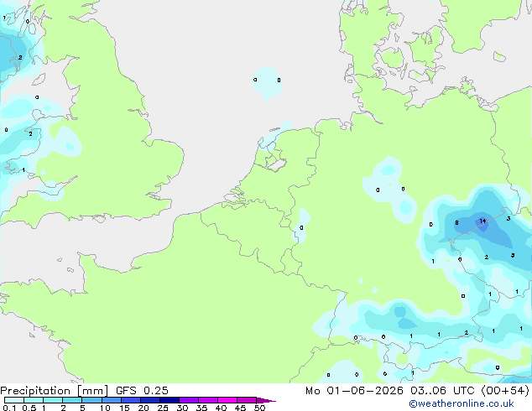Select the 2–5 mm legend color swatch
The width and height of the screenshot is (532, 411).
point(72,400)
